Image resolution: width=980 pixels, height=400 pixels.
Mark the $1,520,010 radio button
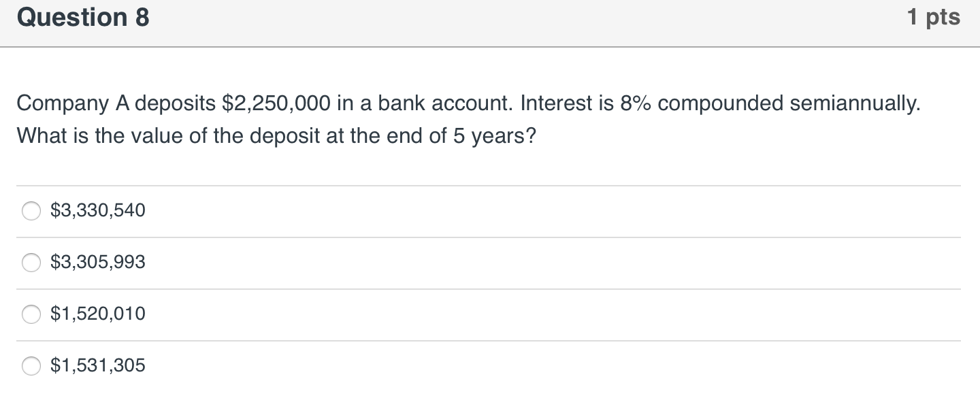point(31,315)
